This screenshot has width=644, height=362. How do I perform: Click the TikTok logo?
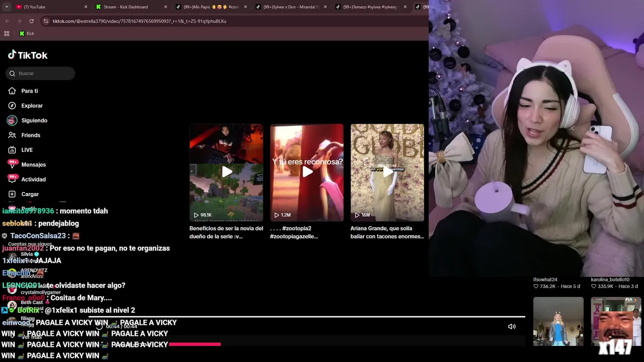pos(28,55)
